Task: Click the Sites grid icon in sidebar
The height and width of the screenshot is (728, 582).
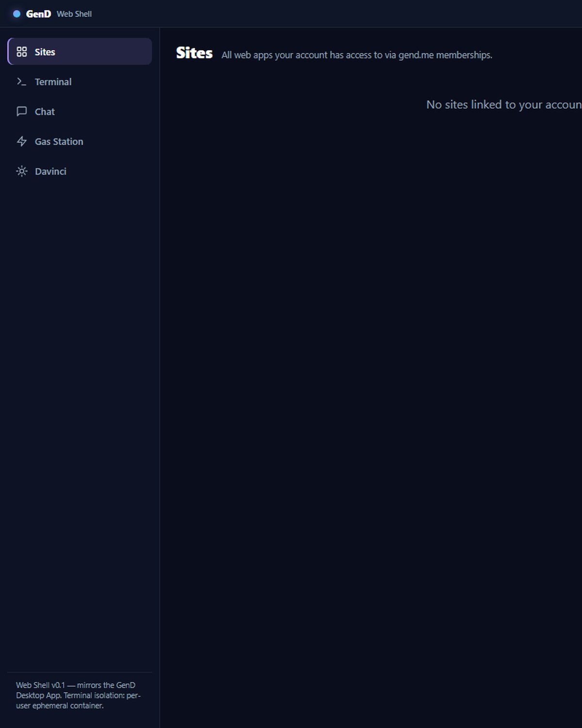Action: point(22,52)
